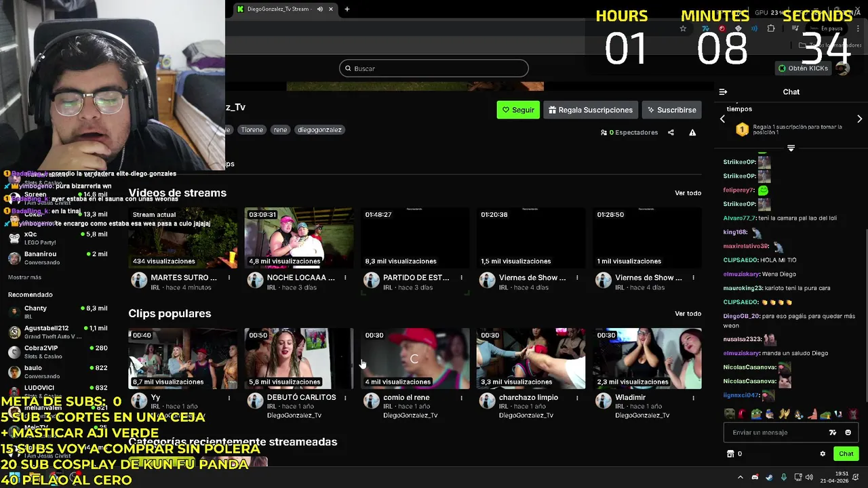This screenshot has width=868, height=488.
Task: Open the PARTIDO DE EST video thumbnail
Action: [x=415, y=238]
